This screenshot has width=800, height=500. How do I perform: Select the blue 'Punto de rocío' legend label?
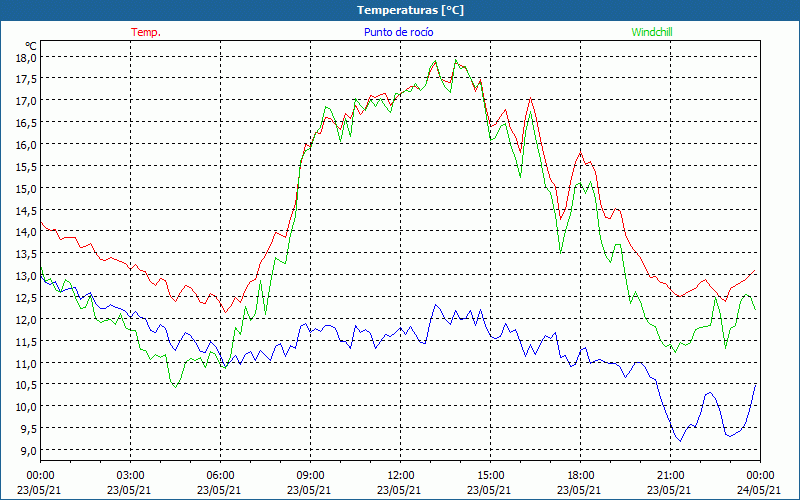398,32
